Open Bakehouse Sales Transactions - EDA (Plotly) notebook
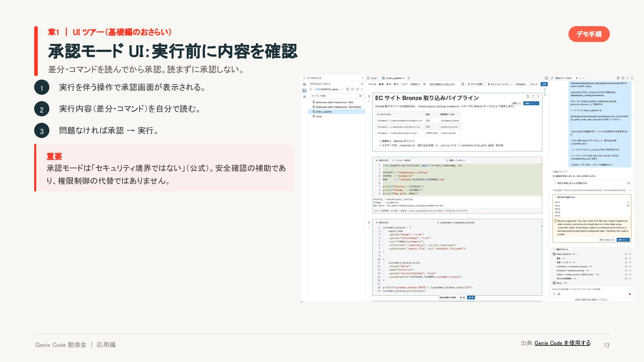 pos(338,107)
